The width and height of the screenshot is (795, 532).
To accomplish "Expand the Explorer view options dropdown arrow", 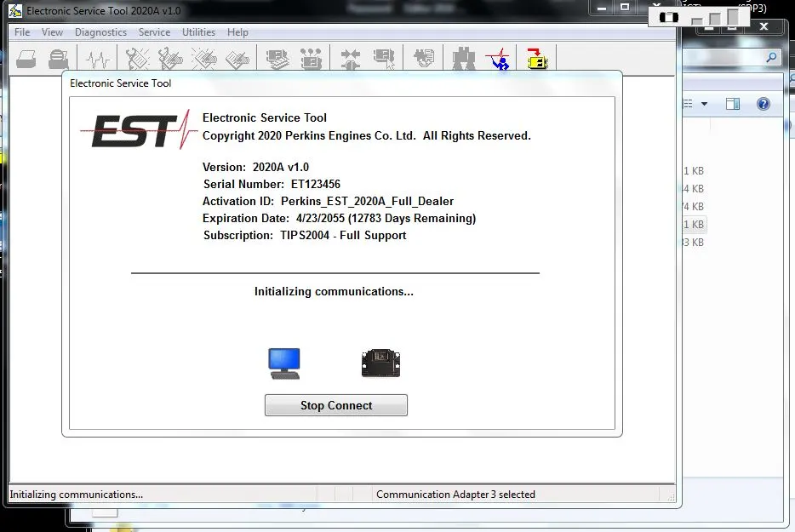I will point(704,104).
